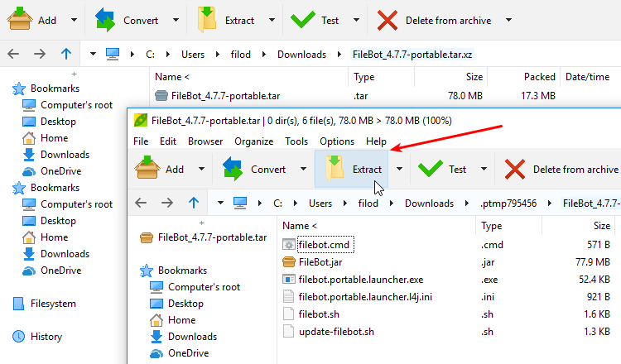
Task: Click Convert arrows icon in back window toolbar
Action: point(105,20)
